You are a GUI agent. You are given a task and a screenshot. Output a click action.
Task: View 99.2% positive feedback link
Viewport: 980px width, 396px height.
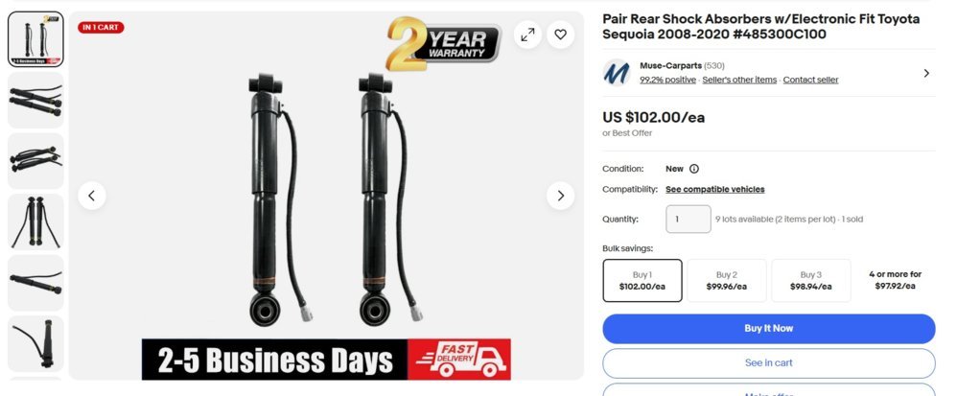pyautogui.click(x=667, y=80)
